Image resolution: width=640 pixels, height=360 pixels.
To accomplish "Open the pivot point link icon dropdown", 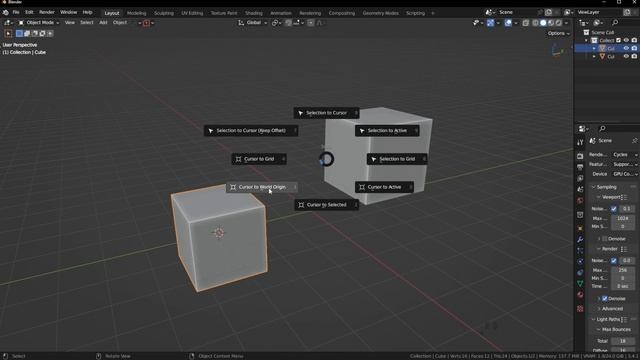I will (x=276, y=23).
